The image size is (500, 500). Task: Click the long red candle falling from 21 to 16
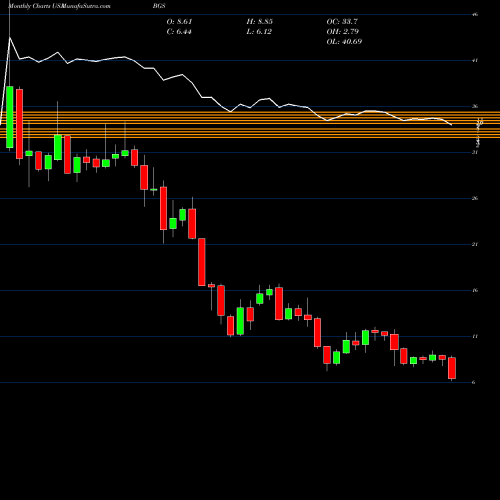click(x=202, y=262)
